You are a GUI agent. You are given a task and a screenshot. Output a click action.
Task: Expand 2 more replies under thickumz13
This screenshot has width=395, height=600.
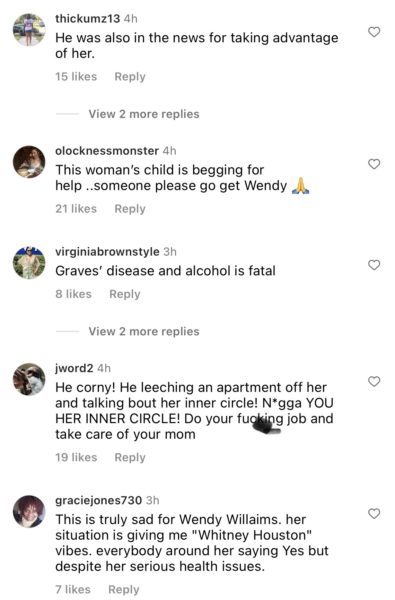click(144, 114)
